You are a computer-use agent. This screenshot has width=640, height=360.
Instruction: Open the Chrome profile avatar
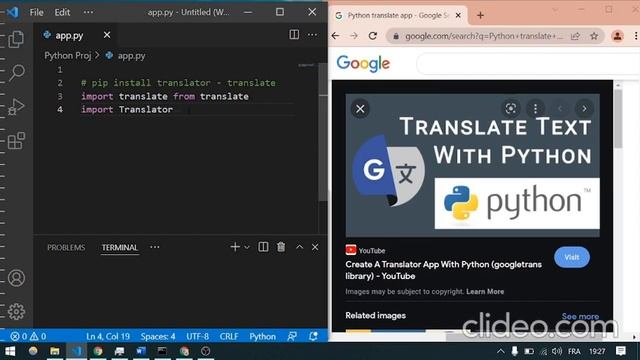[x=618, y=36]
